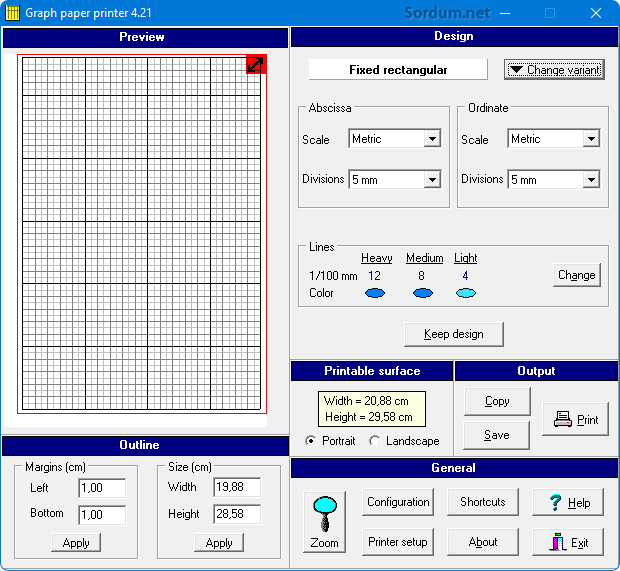Click the Medium line color swatch
620x571 pixels.
tap(423, 293)
